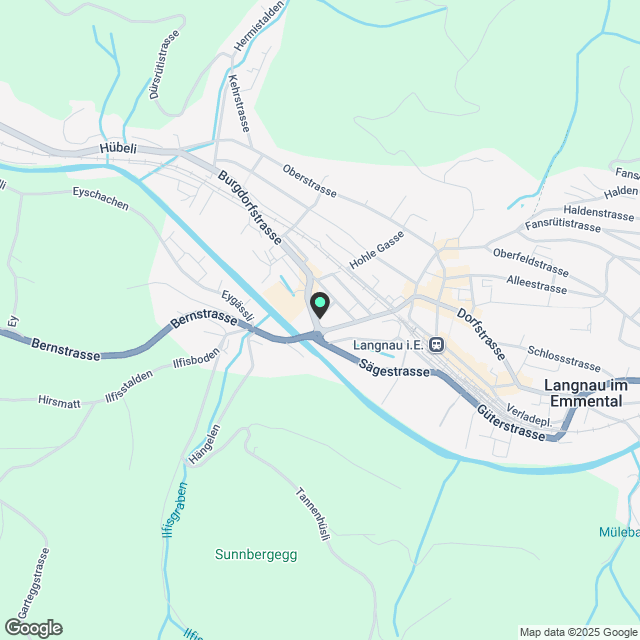This screenshot has width=640, height=640.
Task: Click the Sägestrasse road label
Action: 394,369
